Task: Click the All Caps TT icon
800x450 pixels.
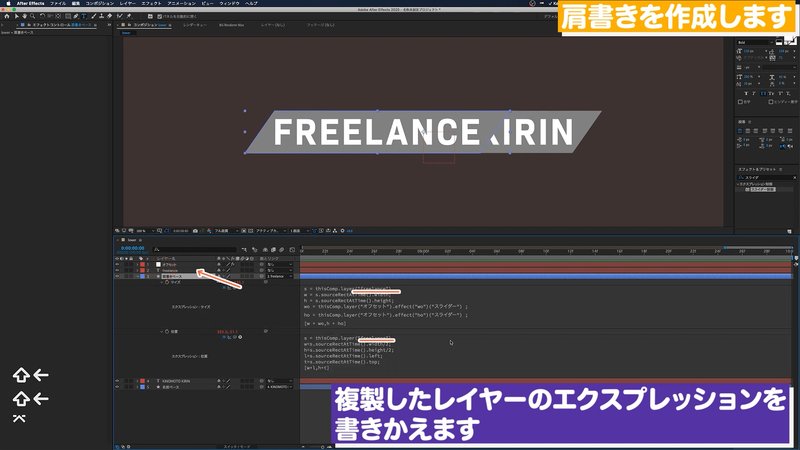Action: coord(763,93)
